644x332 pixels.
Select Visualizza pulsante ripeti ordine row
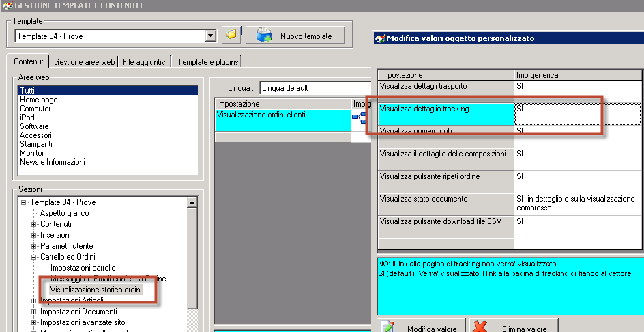tap(445, 182)
